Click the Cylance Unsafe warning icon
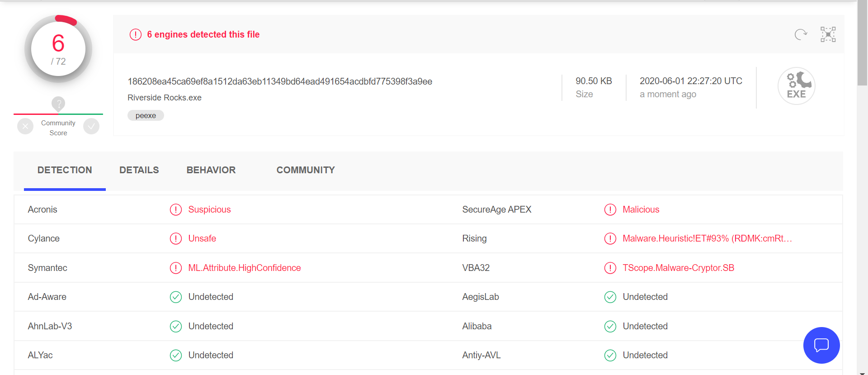 [176, 238]
